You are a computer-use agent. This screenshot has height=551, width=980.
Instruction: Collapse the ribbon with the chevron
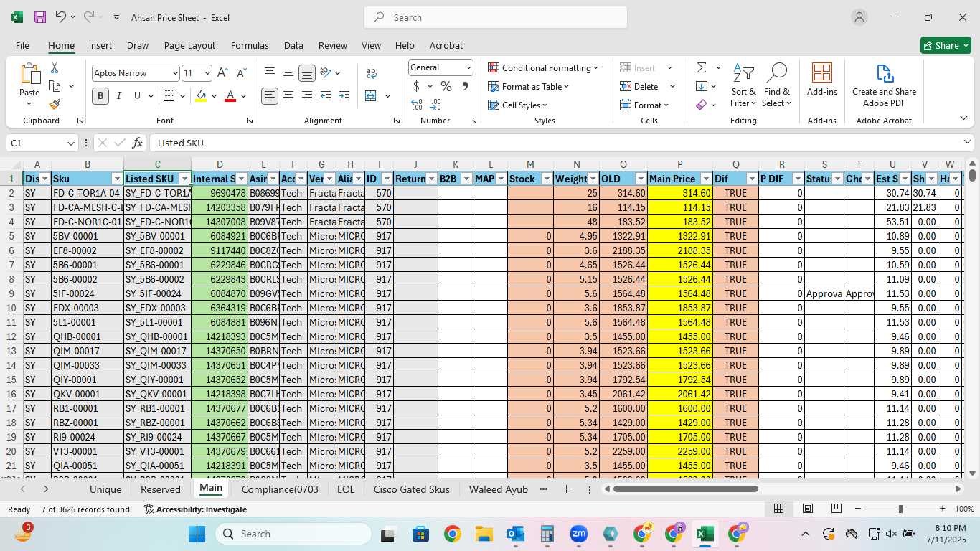point(963,118)
